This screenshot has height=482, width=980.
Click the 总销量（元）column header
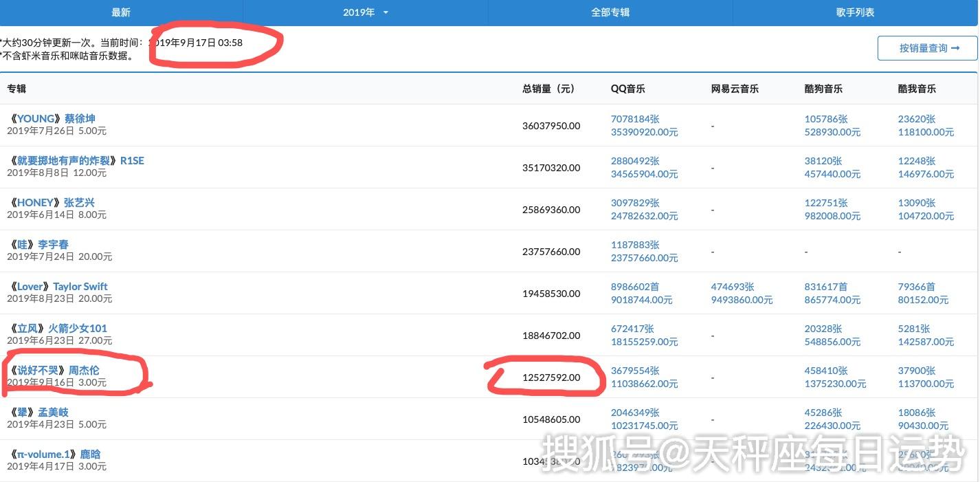pyautogui.click(x=548, y=89)
